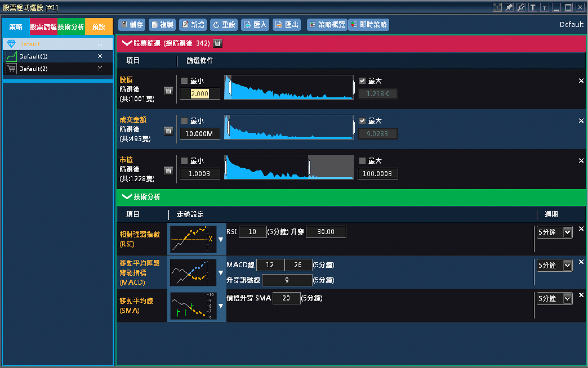
Task: Click the RSI threshold field 30.00
Action: point(326,232)
